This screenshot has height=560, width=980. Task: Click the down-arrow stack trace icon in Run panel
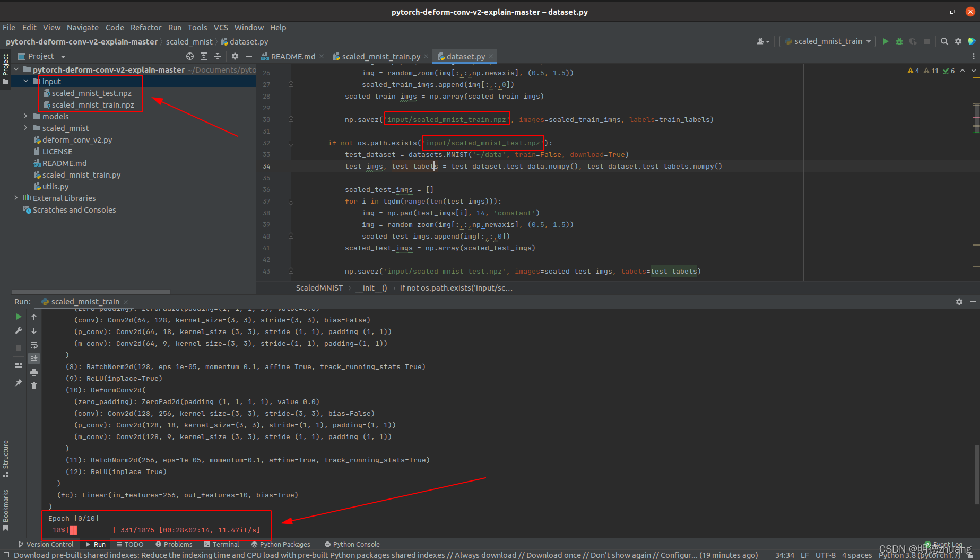coord(34,330)
